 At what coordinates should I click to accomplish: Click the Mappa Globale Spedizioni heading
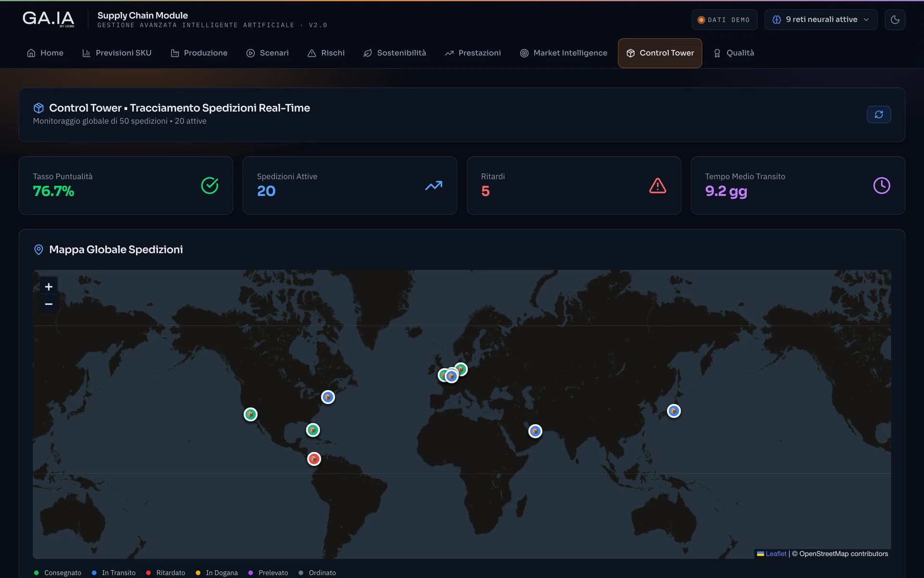tap(116, 250)
